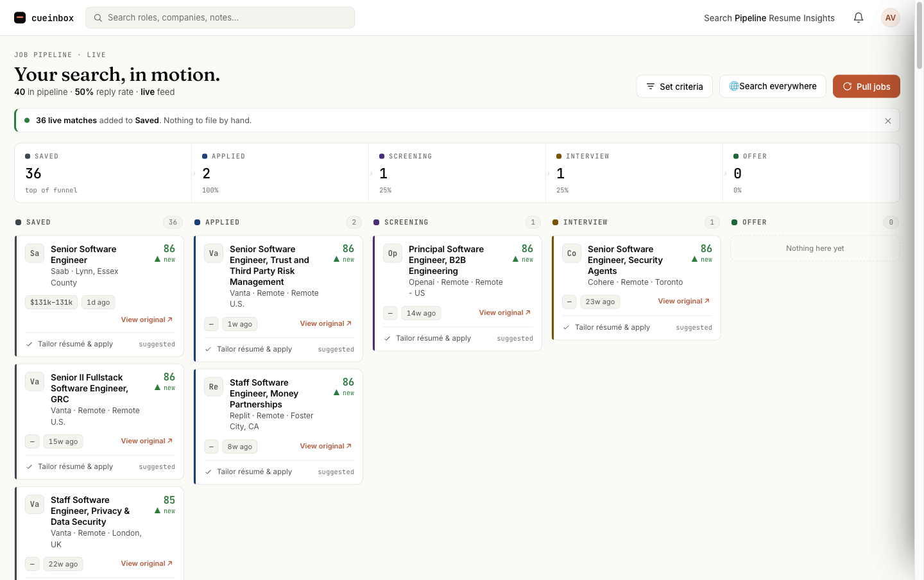Open the AV profile avatar

pyautogui.click(x=891, y=18)
